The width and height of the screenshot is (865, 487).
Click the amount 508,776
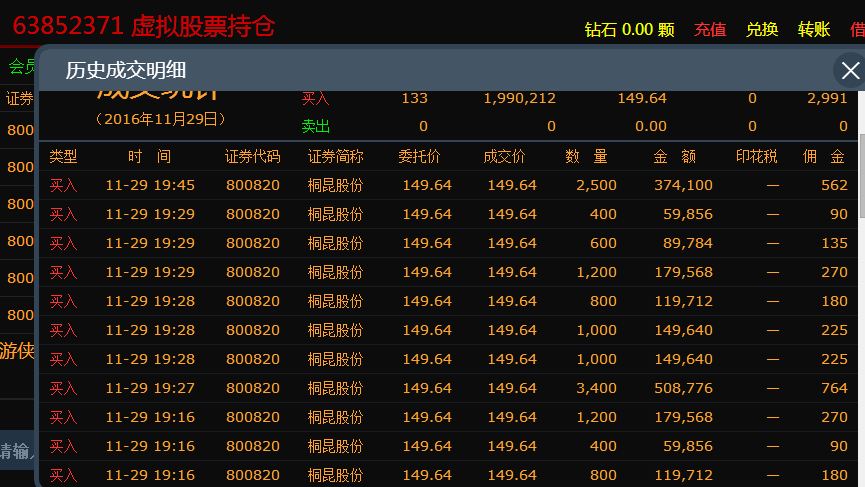684,388
